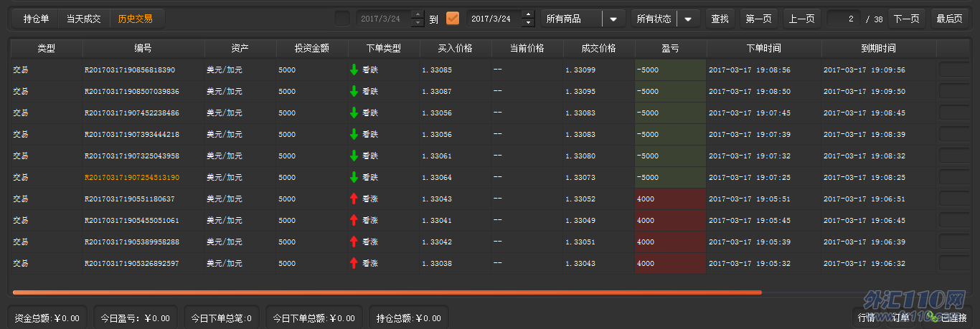This screenshot has height=329, width=980.
Task: Click red up arrow in 19:05:45 order row
Action: click(x=354, y=220)
